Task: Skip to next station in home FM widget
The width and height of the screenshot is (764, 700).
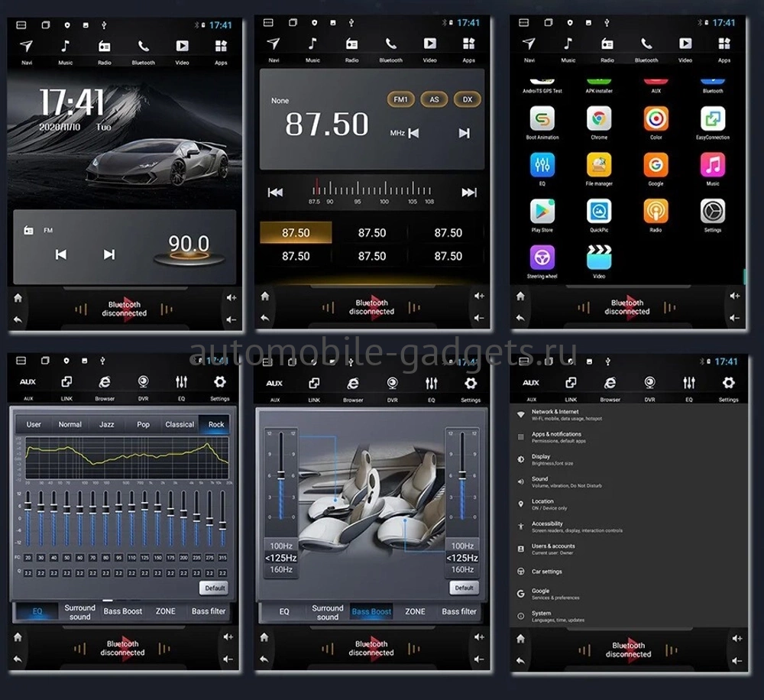Action: (x=109, y=254)
